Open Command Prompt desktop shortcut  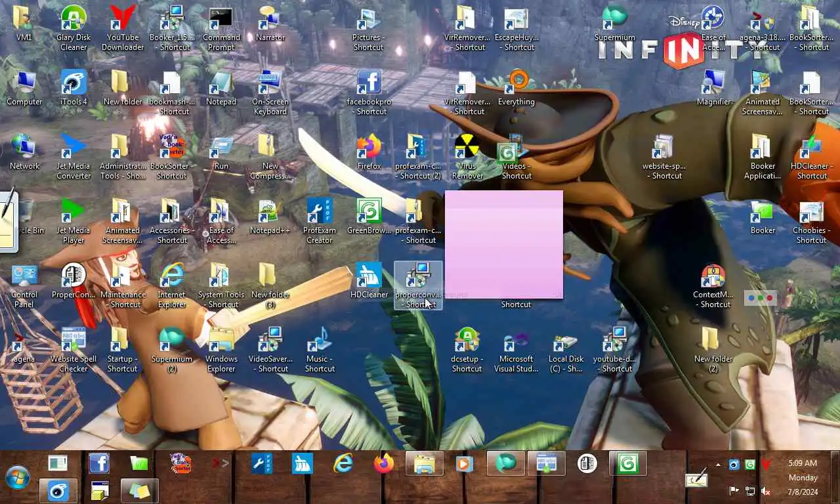tap(221, 28)
